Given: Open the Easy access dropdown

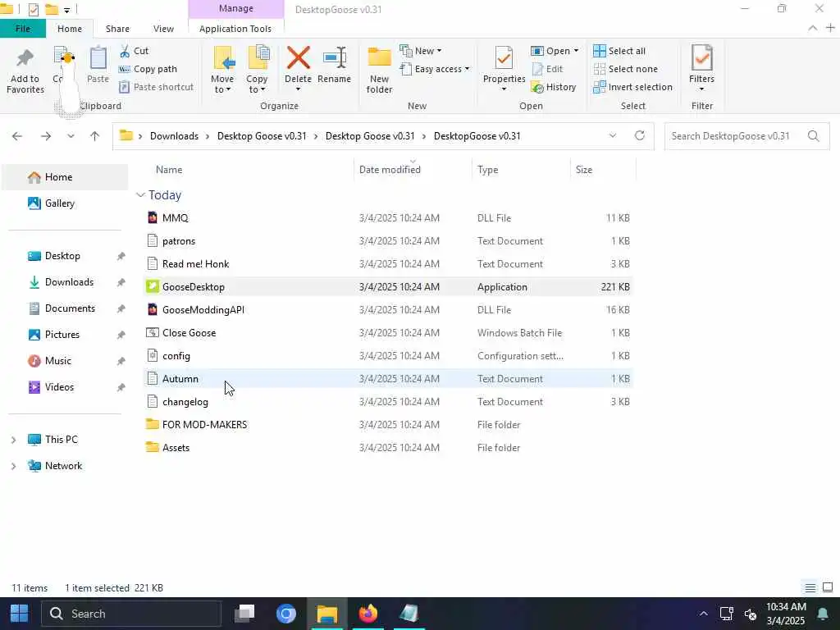Looking at the screenshot, I should click(x=435, y=69).
